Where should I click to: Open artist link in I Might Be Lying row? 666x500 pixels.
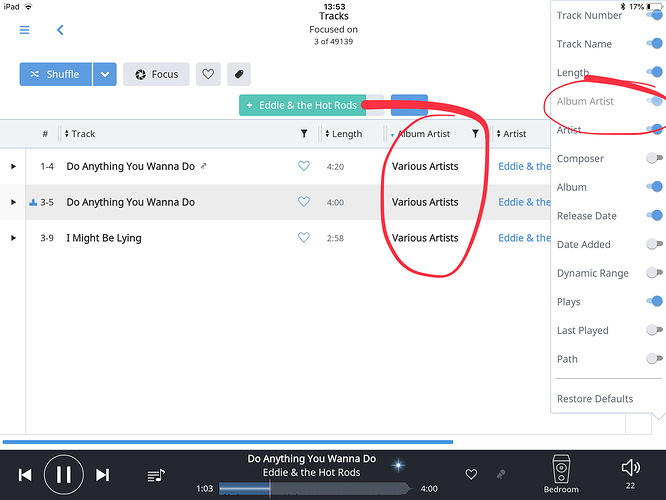pyautogui.click(x=524, y=238)
